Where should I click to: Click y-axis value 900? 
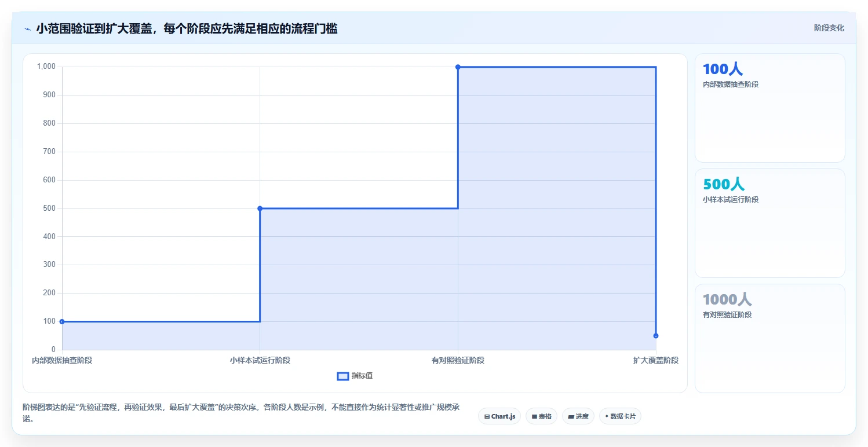50,95
